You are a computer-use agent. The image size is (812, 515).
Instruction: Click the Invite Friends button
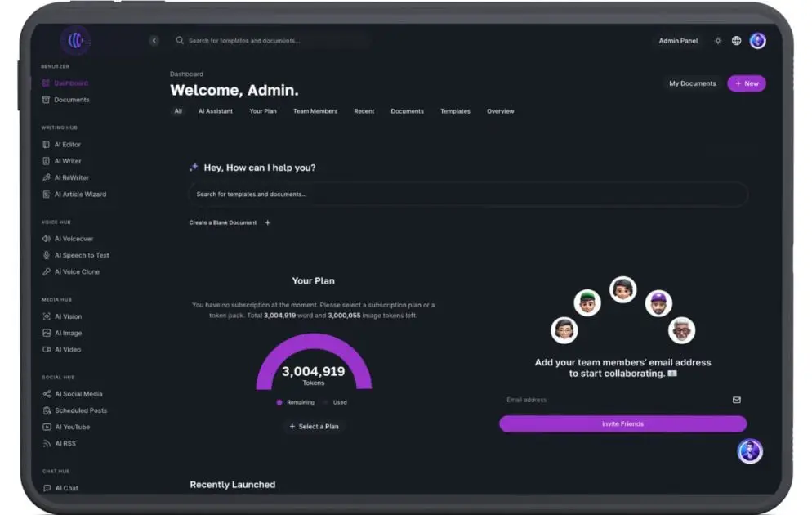(622, 423)
